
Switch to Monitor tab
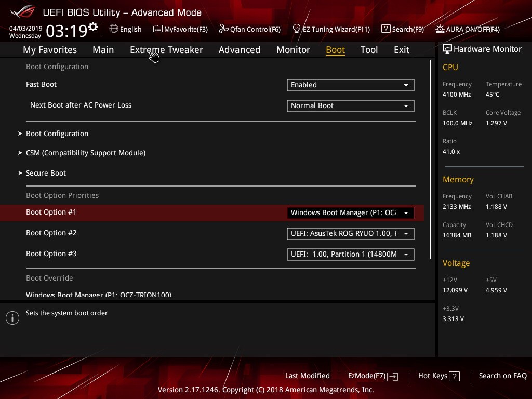[293, 50]
